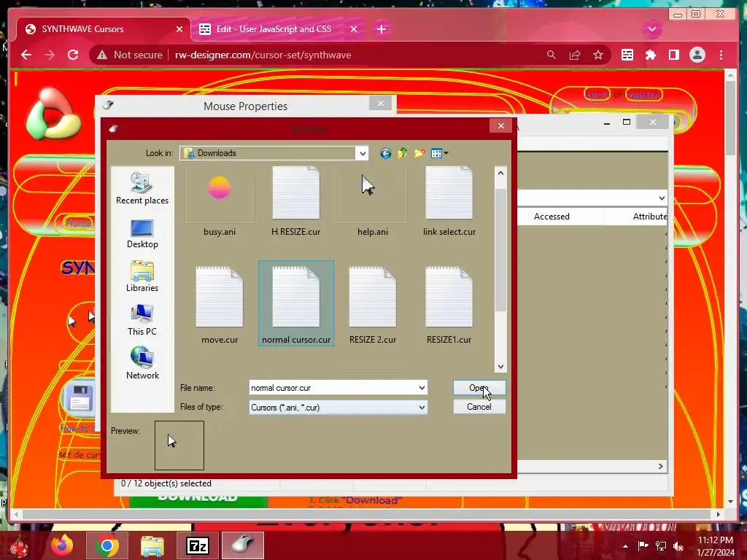Image resolution: width=747 pixels, height=560 pixels.
Task: Open Libraries in Browse sidebar
Action: 142,276
